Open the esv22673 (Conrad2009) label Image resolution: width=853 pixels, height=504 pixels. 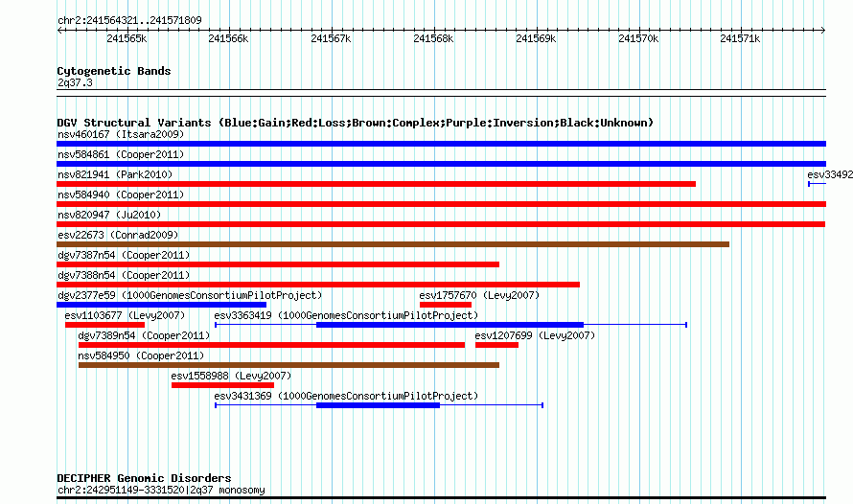[118, 235]
